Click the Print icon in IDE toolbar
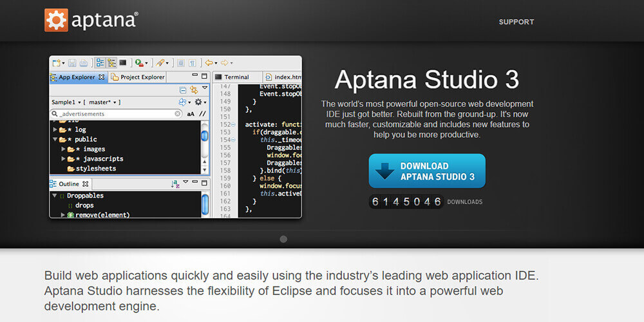Screen dimensions: 644x322 84,63
